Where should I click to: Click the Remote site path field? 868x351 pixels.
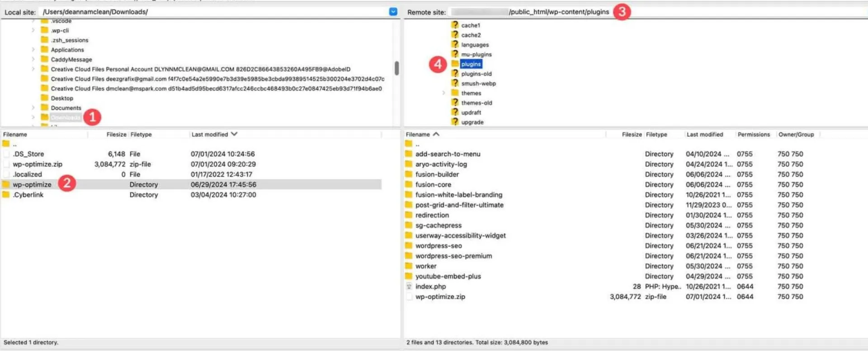658,12
